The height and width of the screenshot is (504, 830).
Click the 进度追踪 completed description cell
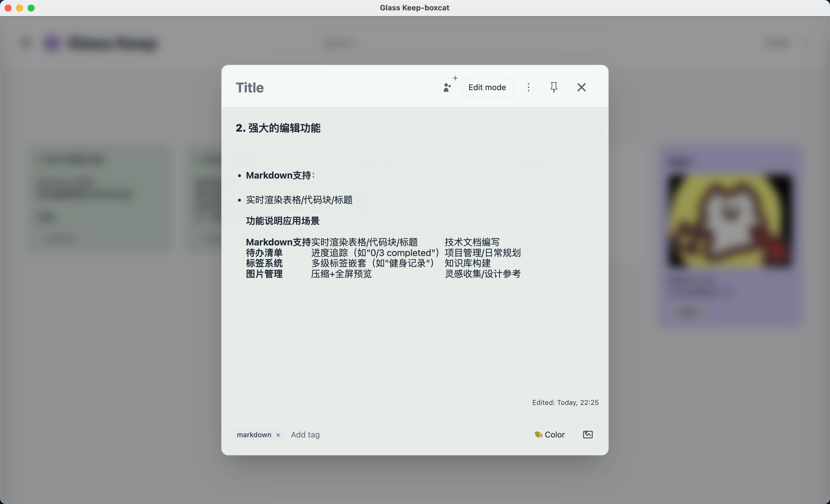(x=375, y=253)
